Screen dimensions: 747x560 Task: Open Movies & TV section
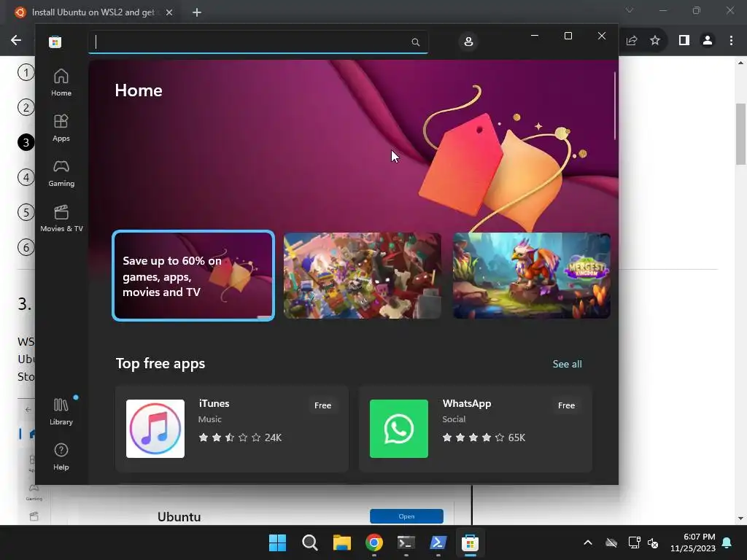tap(61, 219)
